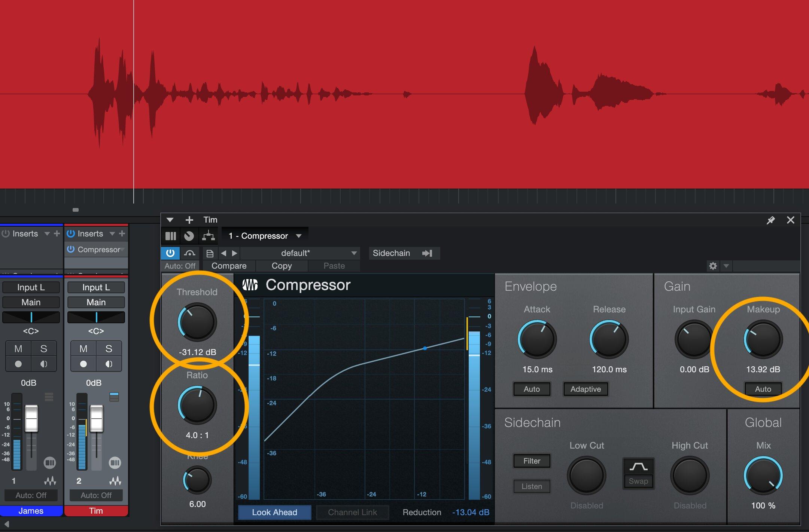Click the James channel automation waveform icon
This screenshot has width=809, height=532.
[x=50, y=481]
